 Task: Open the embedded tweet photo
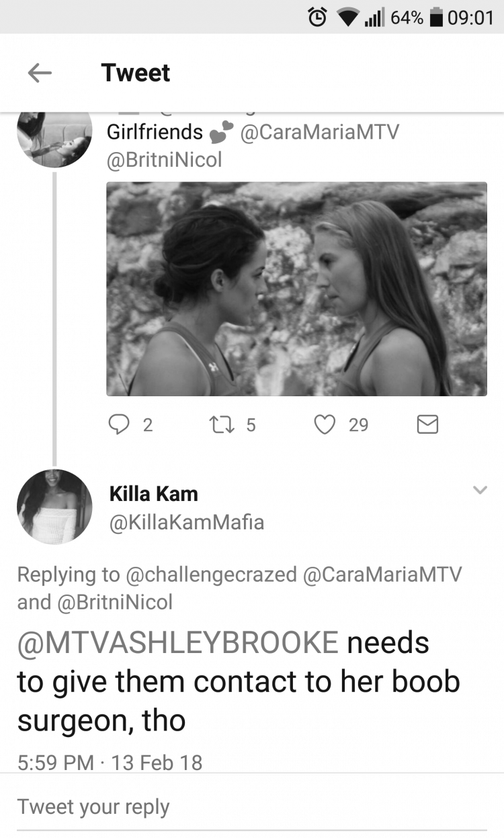(296, 289)
